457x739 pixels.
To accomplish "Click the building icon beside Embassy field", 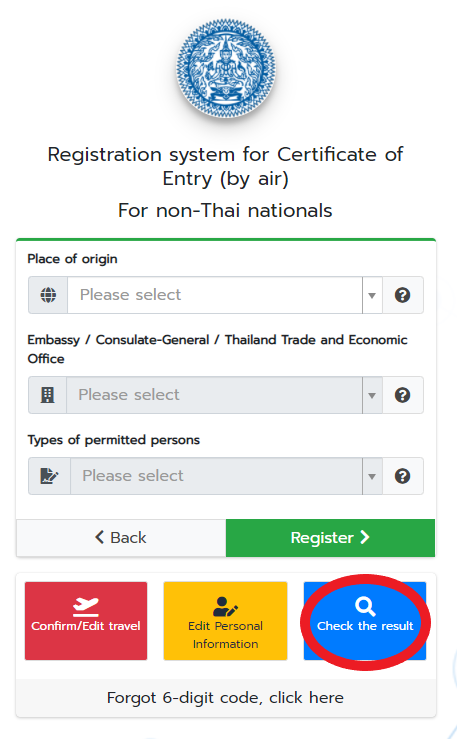I will [48, 395].
